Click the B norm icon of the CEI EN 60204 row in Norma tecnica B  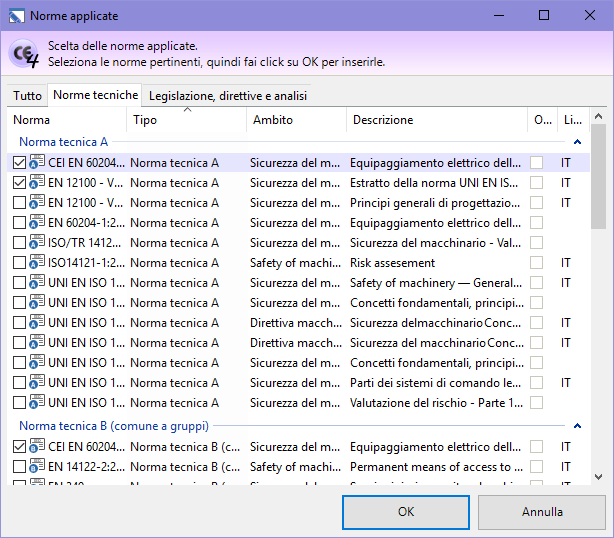pos(37,446)
